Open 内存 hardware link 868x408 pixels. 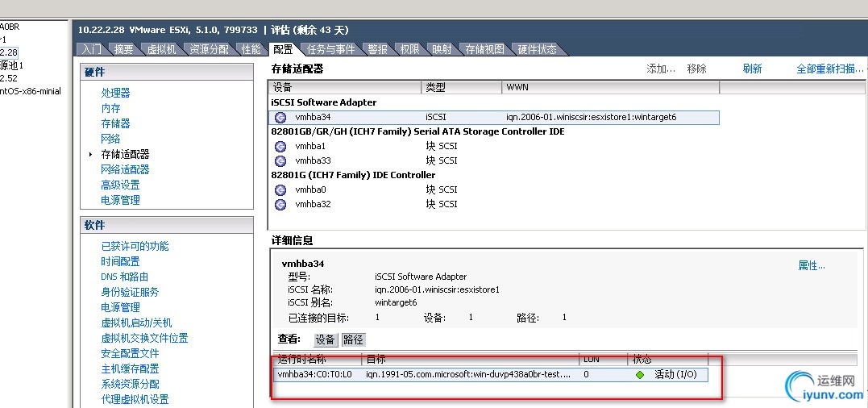(110, 109)
